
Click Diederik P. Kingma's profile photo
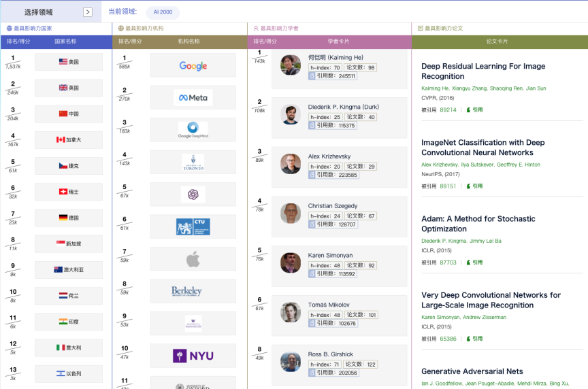tap(291, 114)
